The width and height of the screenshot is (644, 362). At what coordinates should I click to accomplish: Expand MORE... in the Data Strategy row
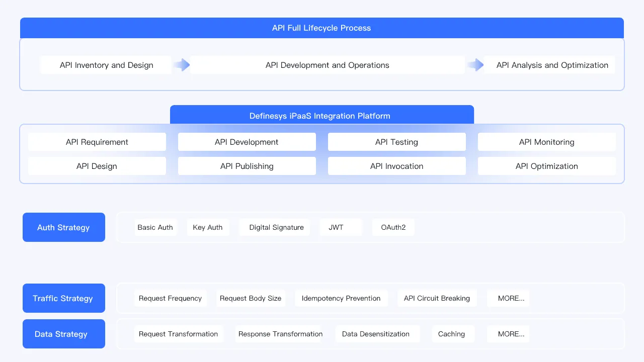tap(508, 334)
